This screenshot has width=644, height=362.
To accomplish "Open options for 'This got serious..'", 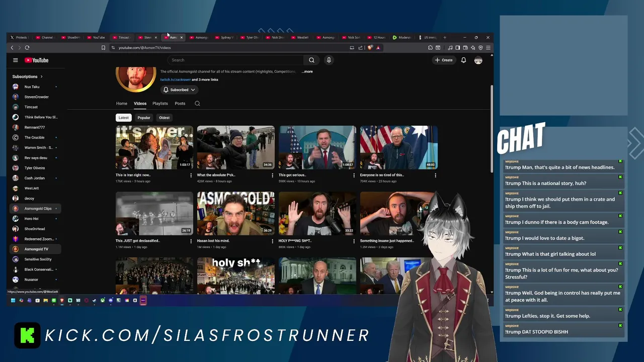I will point(354,175).
